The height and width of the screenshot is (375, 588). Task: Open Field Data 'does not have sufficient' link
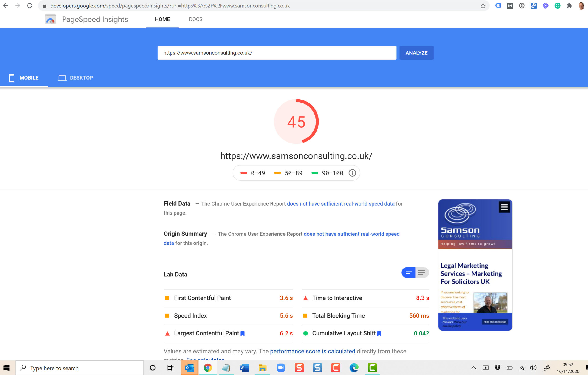(x=341, y=204)
